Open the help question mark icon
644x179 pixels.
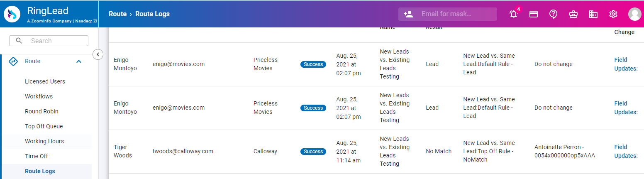coord(553,14)
